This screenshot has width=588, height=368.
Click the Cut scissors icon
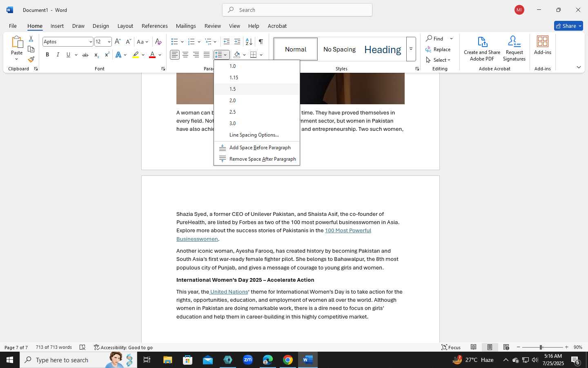31,39
